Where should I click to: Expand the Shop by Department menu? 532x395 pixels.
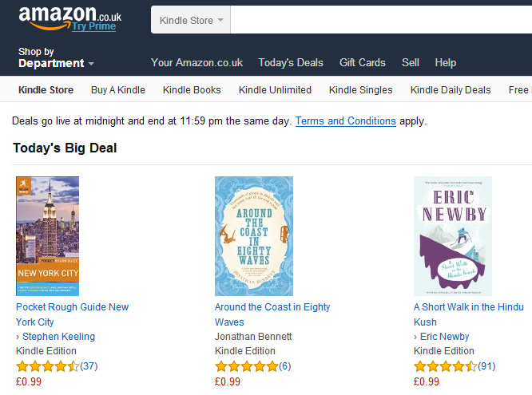[x=56, y=58]
